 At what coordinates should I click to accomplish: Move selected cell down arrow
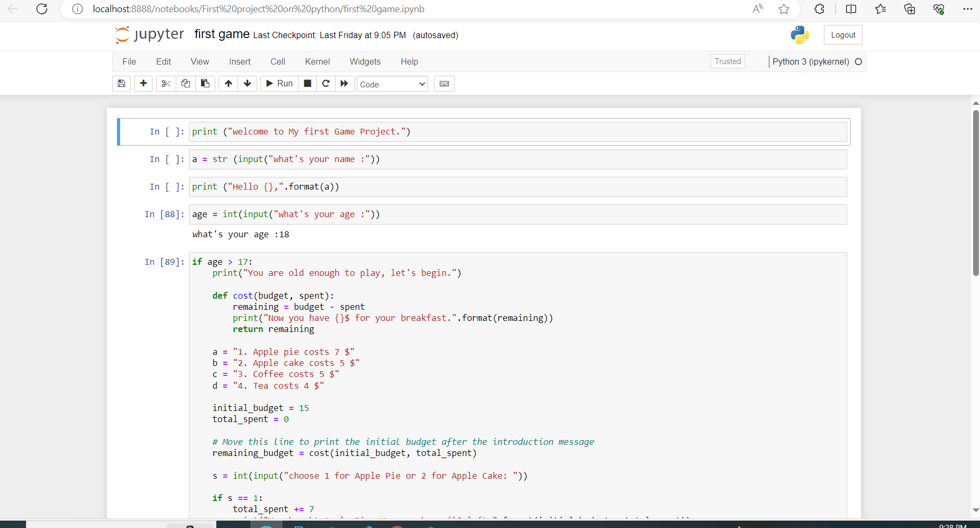pos(247,84)
